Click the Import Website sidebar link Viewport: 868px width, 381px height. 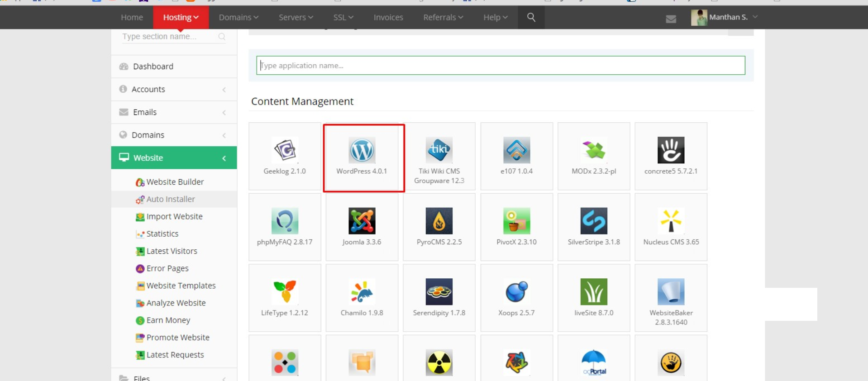click(x=174, y=217)
